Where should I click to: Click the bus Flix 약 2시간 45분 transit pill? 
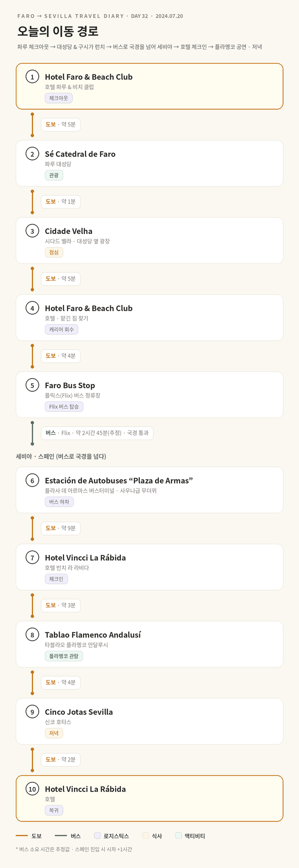pyautogui.click(x=97, y=433)
